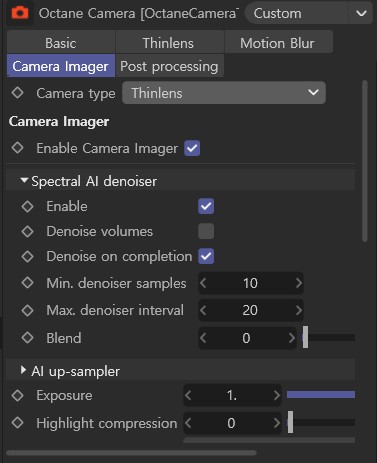Increase Exposure with right arrow
377x463 pixels.
click(x=276, y=395)
